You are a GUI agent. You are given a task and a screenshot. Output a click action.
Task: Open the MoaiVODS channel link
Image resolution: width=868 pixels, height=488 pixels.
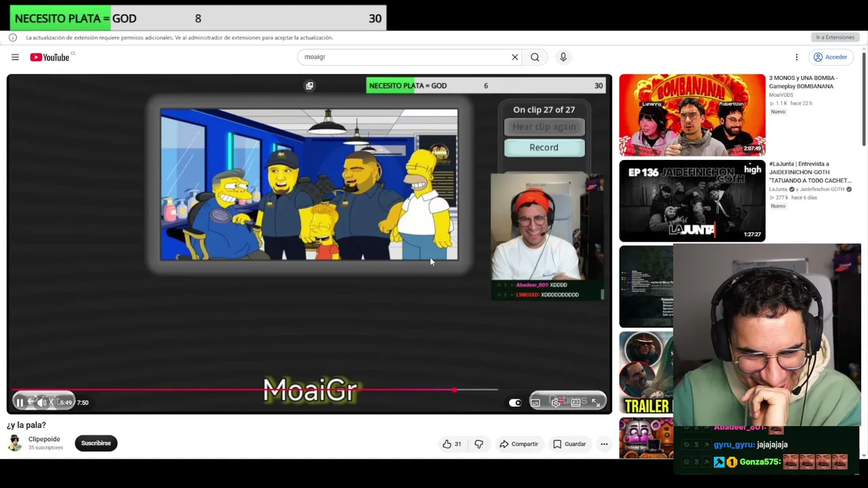pyautogui.click(x=781, y=95)
